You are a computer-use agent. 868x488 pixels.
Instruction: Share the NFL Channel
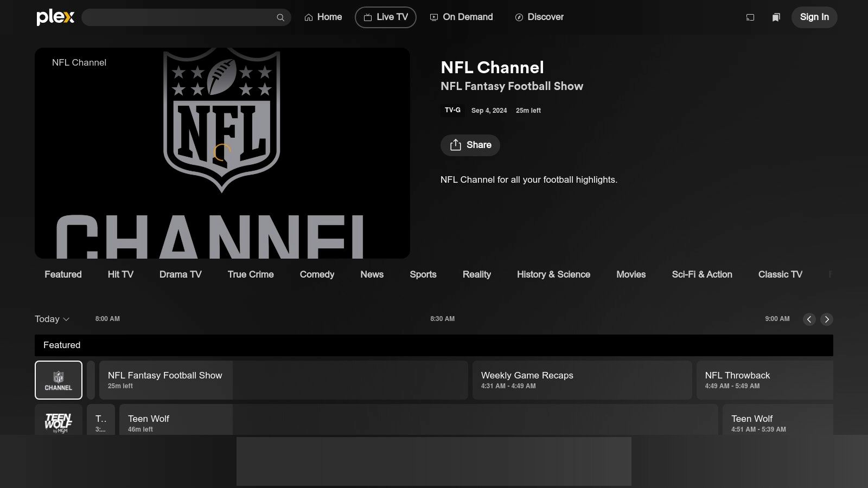tap(470, 145)
